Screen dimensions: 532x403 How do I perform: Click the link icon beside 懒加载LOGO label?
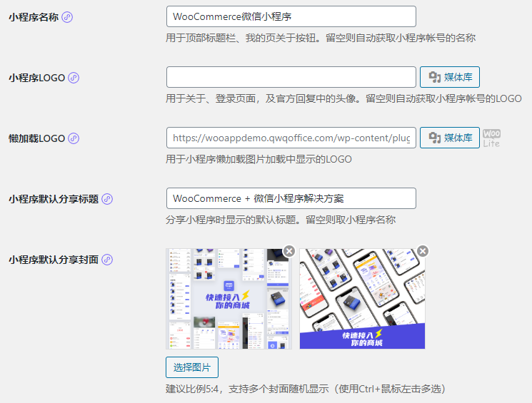pyautogui.click(x=74, y=138)
